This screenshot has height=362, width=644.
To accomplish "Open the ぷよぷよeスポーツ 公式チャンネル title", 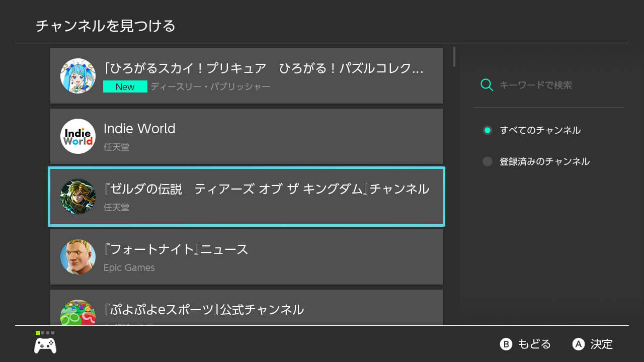I will tap(203, 309).
